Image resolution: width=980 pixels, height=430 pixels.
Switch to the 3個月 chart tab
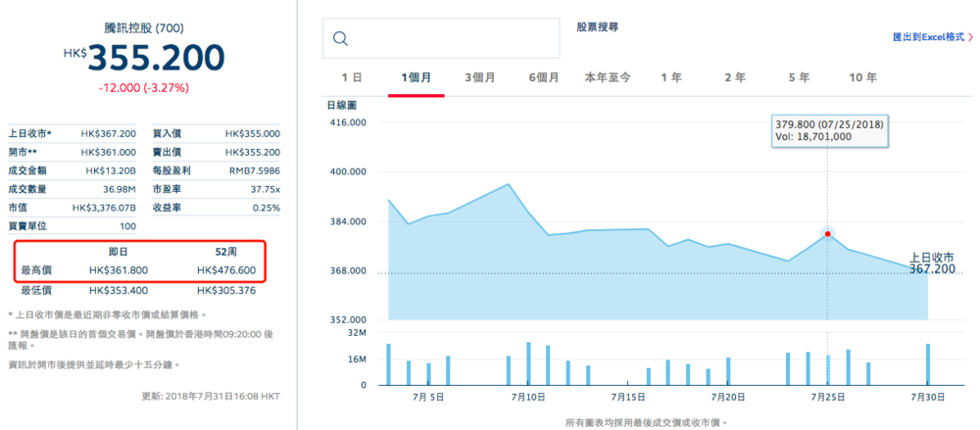click(480, 78)
